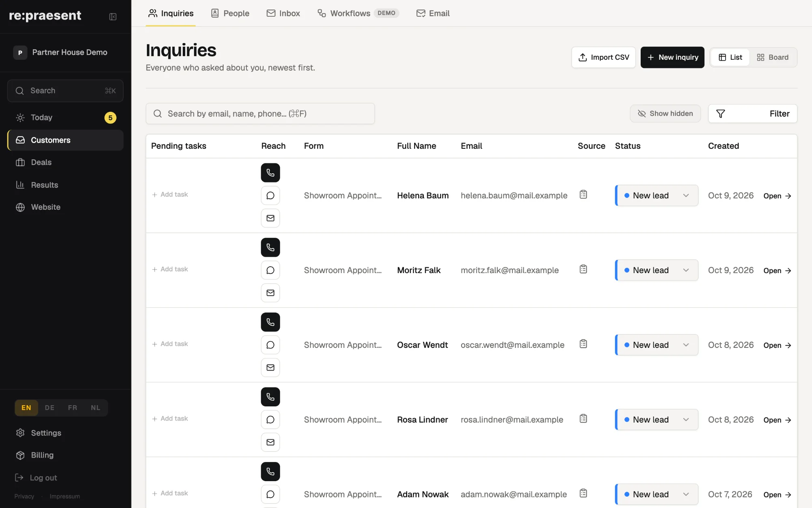Click chat icon for Moritz Falk
The height and width of the screenshot is (508, 812).
pyautogui.click(x=270, y=270)
